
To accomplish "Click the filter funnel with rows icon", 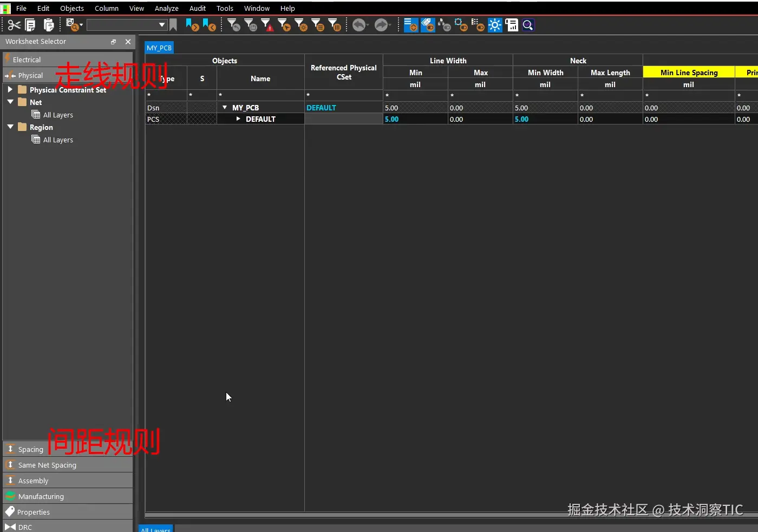I will [x=318, y=25].
